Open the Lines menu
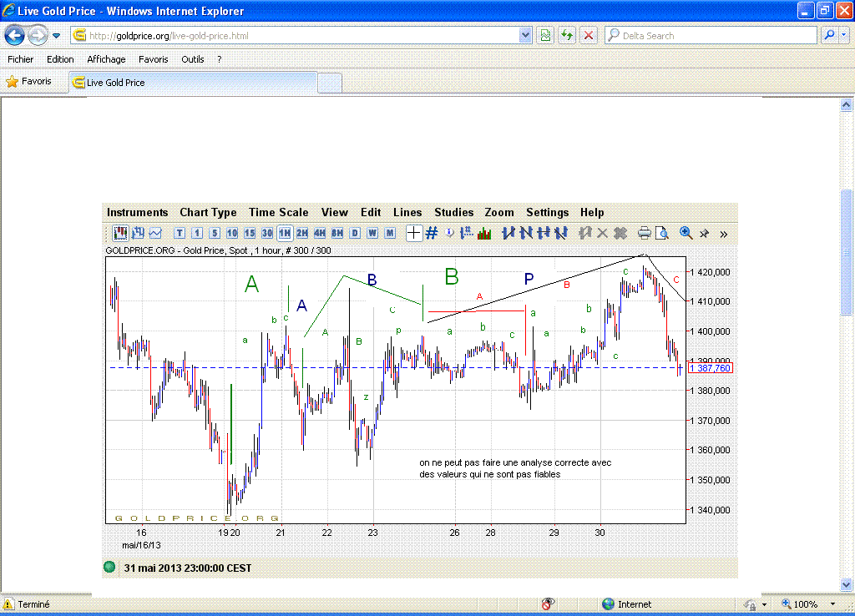 [407, 213]
